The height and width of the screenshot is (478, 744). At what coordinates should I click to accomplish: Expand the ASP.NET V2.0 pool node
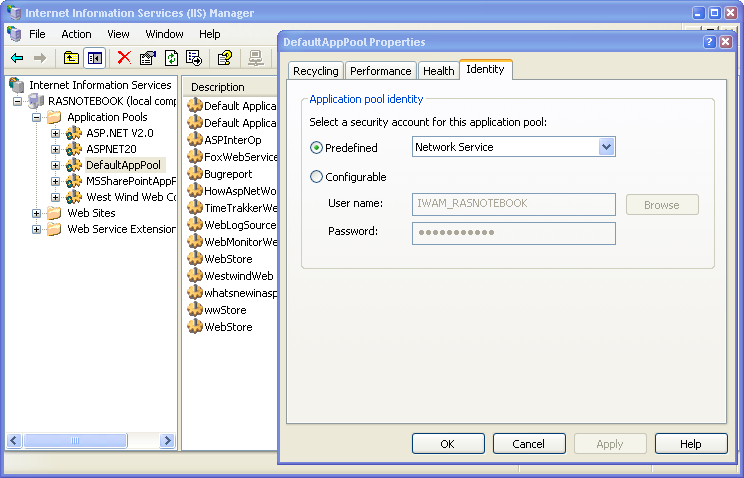point(56,133)
